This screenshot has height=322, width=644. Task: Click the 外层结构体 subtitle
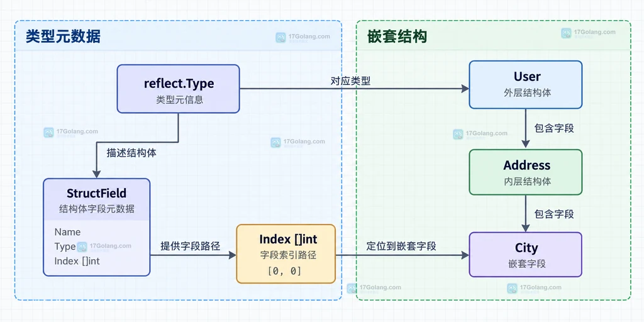[x=527, y=93]
